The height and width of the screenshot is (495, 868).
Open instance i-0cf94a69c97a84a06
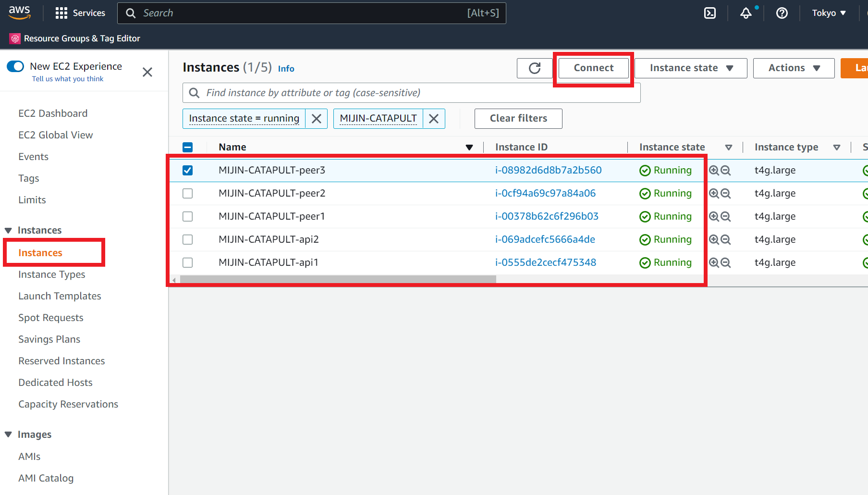[x=545, y=193]
